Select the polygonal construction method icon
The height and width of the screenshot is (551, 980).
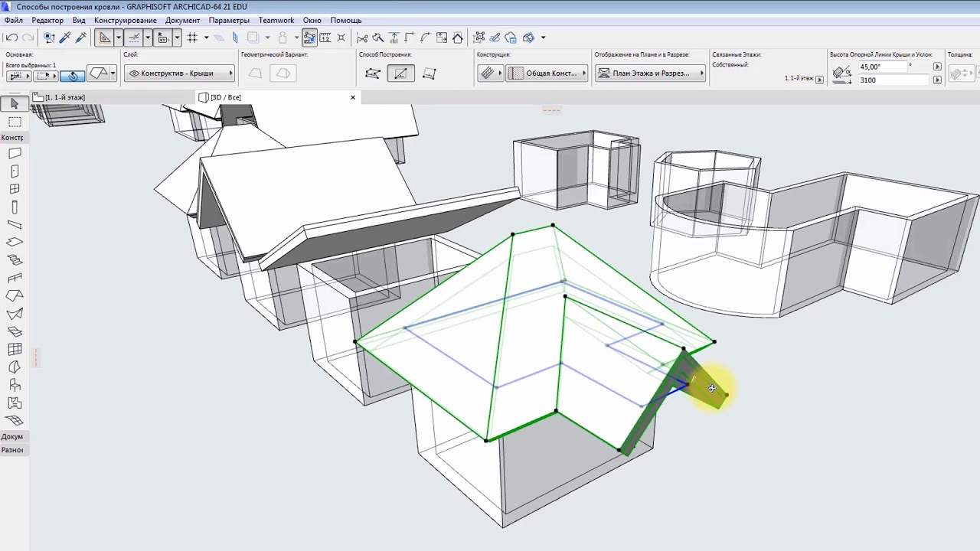pos(373,73)
